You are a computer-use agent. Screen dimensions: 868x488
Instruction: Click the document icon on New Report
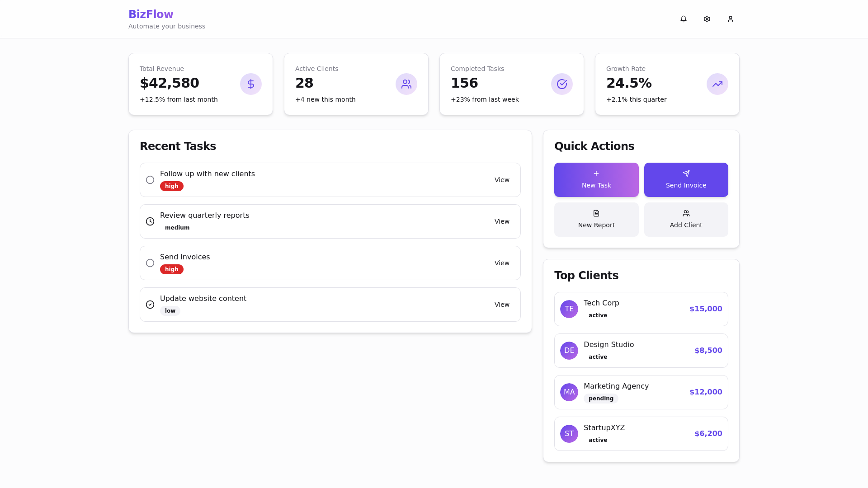[x=596, y=213]
